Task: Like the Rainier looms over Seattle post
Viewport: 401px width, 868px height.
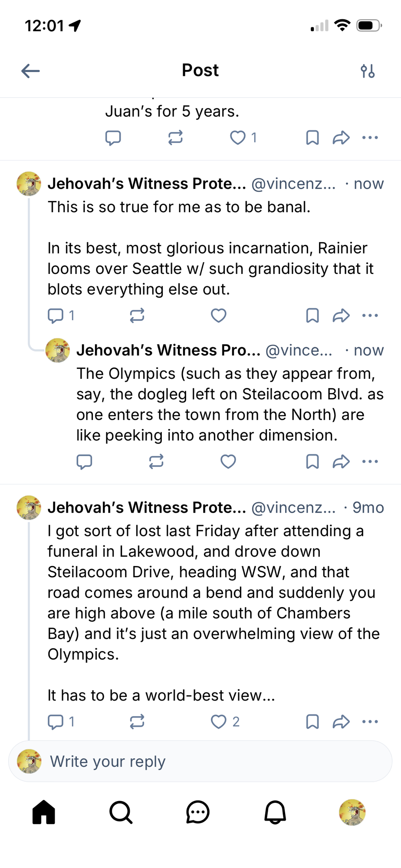Action: point(219,316)
